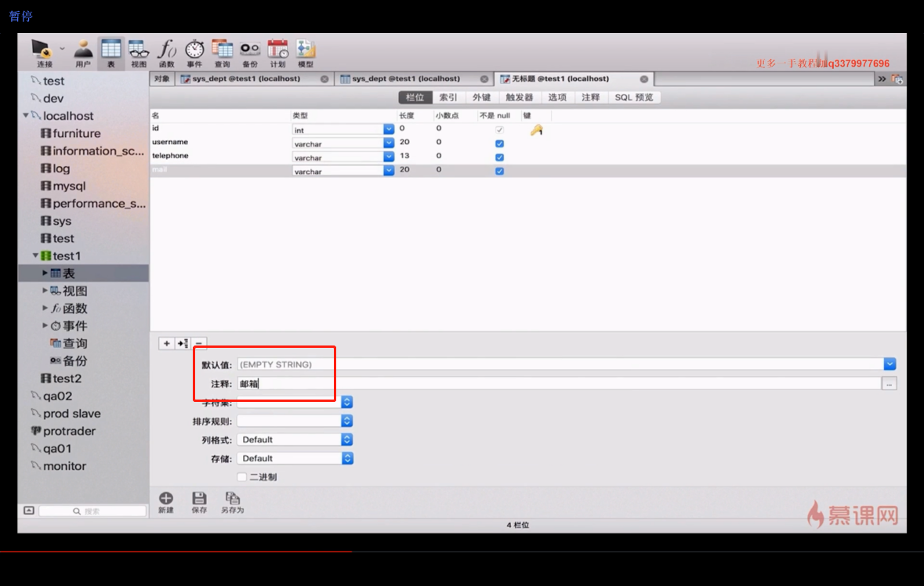Toggle not-null checkbox for username
Screen dimensions: 924x586
[500, 143]
